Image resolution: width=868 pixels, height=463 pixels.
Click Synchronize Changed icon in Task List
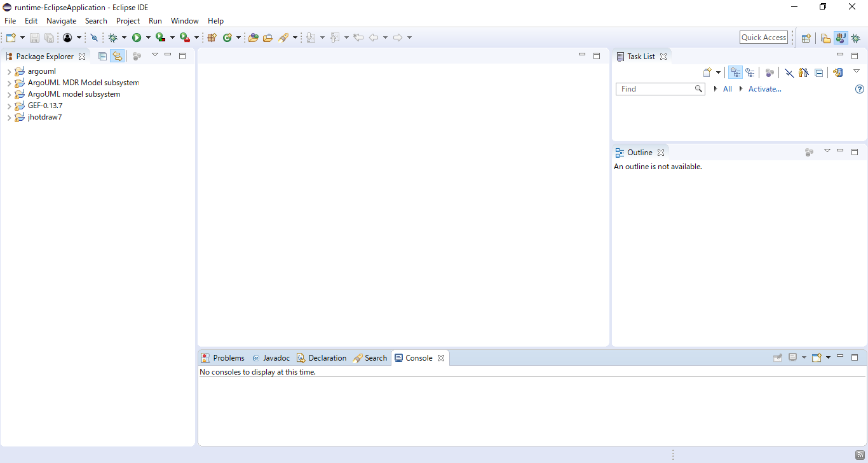coord(838,73)
